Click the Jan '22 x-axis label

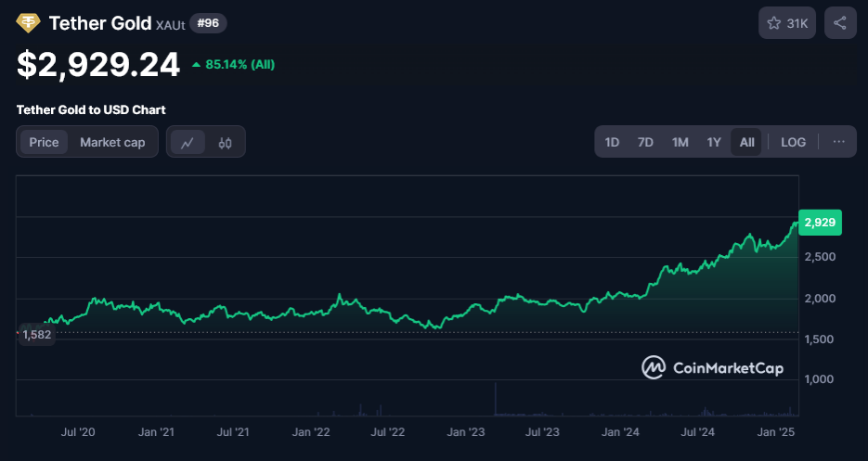[311, 431]
